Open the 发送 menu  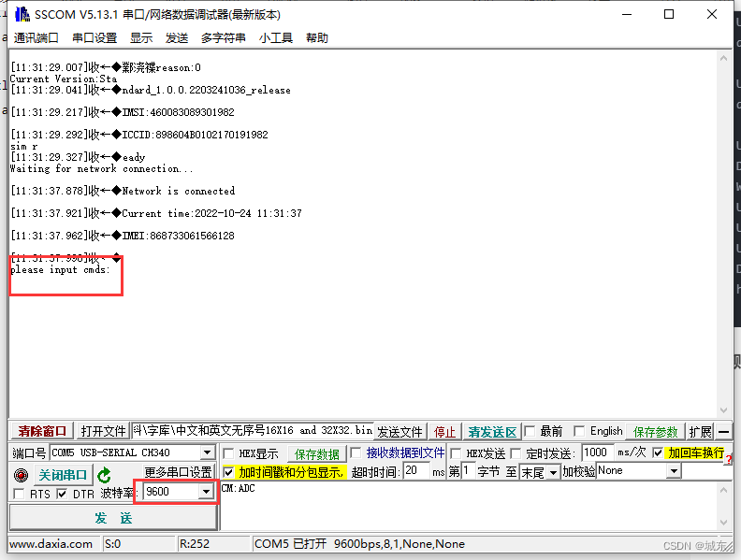click(x=177, y=37)
